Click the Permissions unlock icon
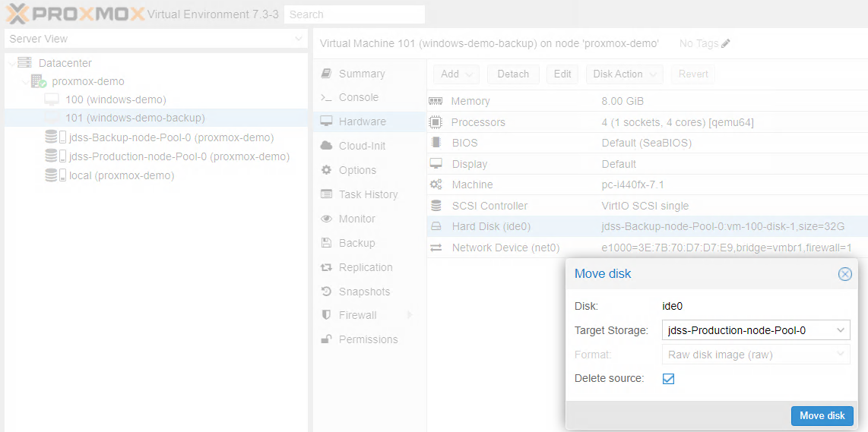This screenshot has height=432, width=868. [x=327, y=339]
